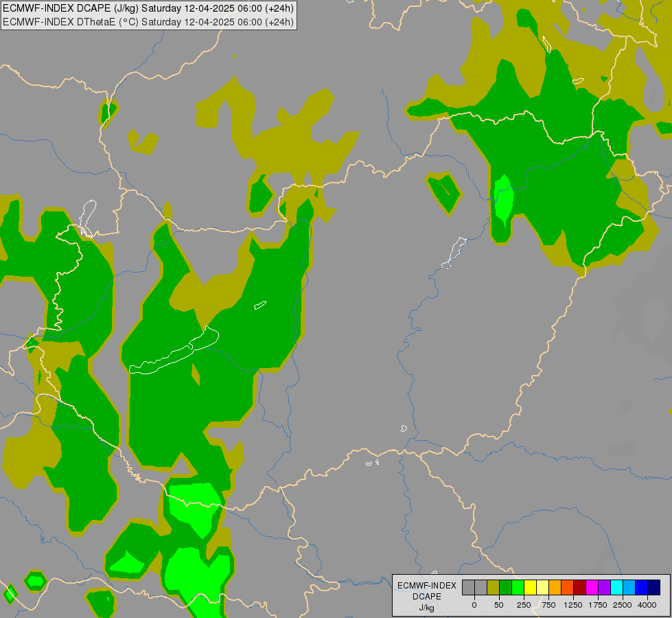Click the DThetaE (°C) title line
Screen dimensions: 672x618
point(148,22)
